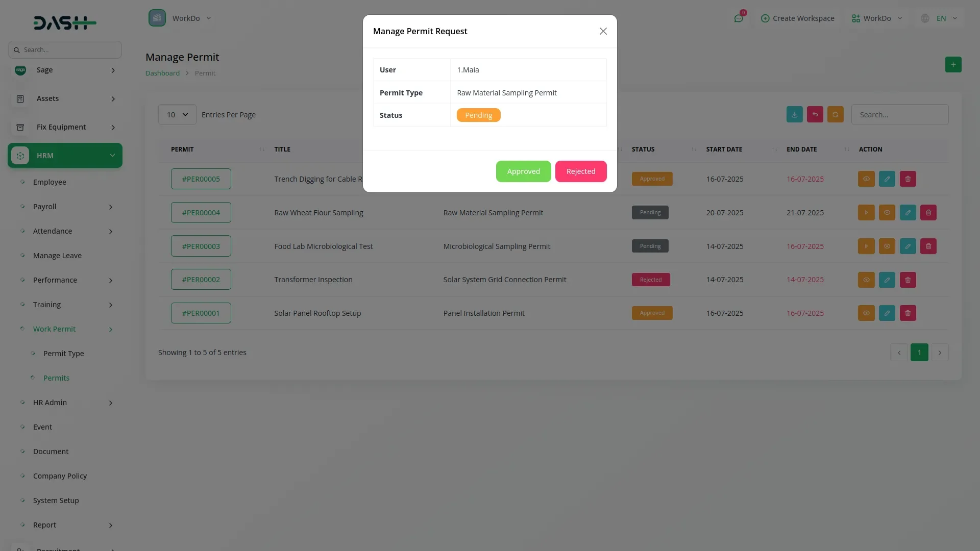Screen dimensions: 980x551
Task: Delete permit #PER00005 with trash icon
Action: pyautogui.click(x=908, y=179)
